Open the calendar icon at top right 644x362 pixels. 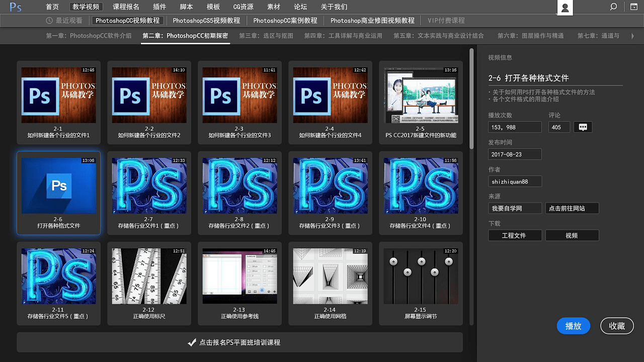[634, 7]
